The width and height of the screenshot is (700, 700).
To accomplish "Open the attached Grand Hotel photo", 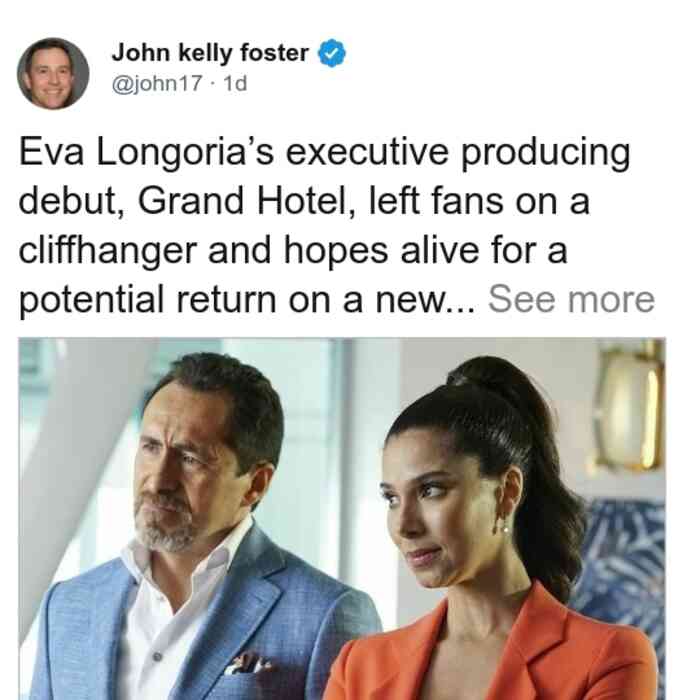I will click(x=342, y=519).
